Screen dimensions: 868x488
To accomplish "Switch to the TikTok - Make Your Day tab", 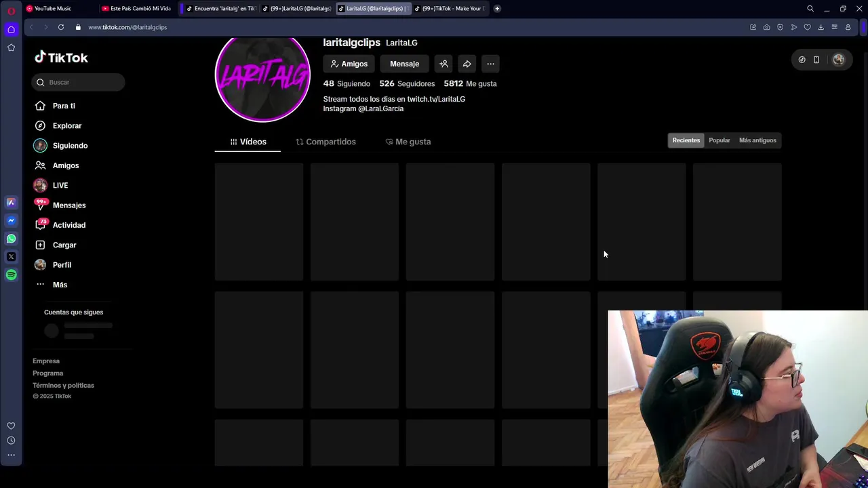I will [x=449, y=8].
